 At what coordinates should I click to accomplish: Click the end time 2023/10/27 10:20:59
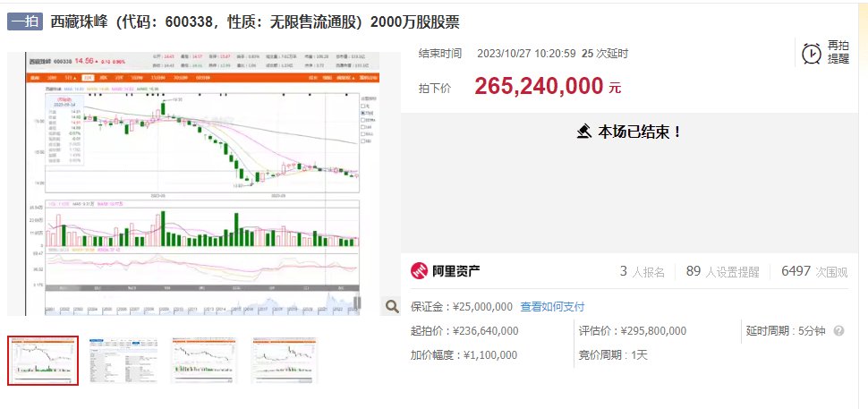tap(528, 54)
